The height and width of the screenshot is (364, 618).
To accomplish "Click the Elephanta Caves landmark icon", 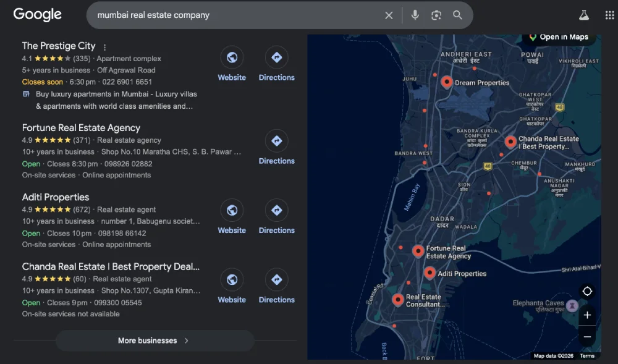I will point(572,305).
